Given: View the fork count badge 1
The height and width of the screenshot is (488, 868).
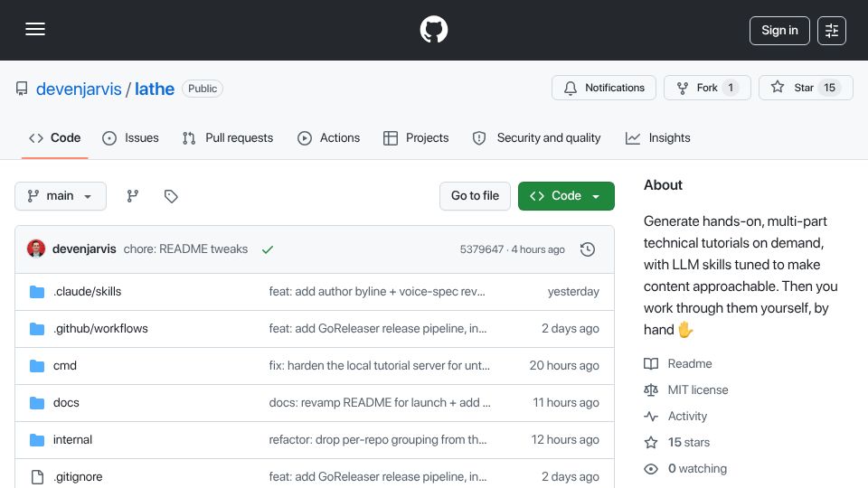Looking at the screenshot, I should pos(731,88).
